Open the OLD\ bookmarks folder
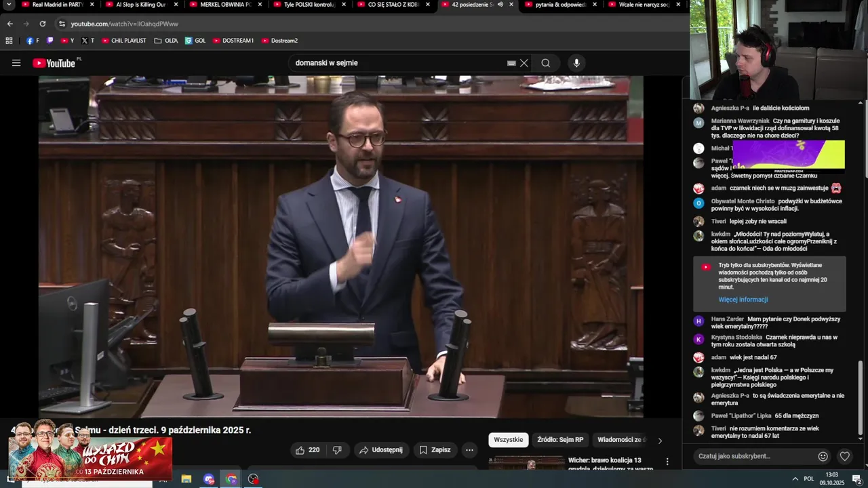Screen dimensions: 868x488 click(166, 41)
